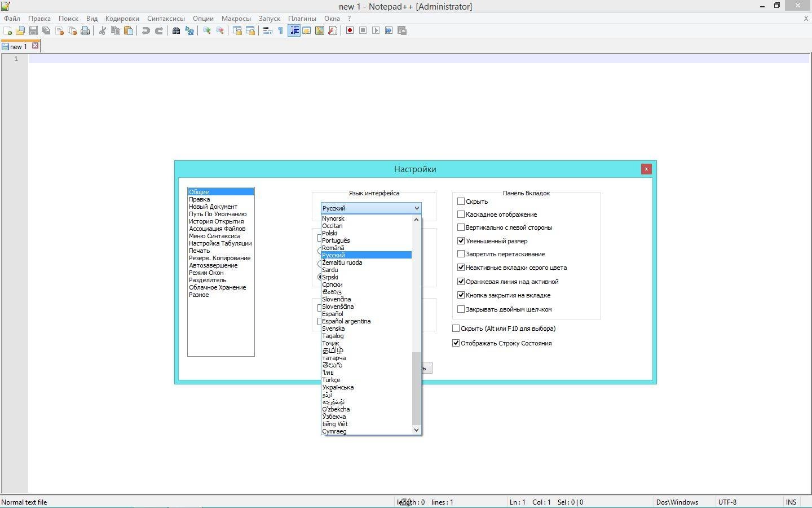Image resolution: width=812 pixels, height=508 pixels.
Task: Choose Nynorsk in the language list
Action: 367,218
